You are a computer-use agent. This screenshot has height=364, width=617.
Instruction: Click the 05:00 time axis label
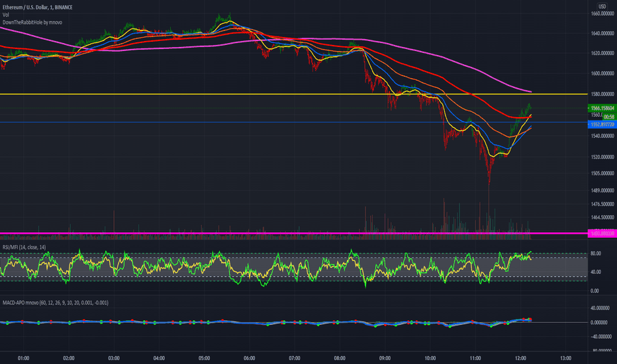point(204,358)
